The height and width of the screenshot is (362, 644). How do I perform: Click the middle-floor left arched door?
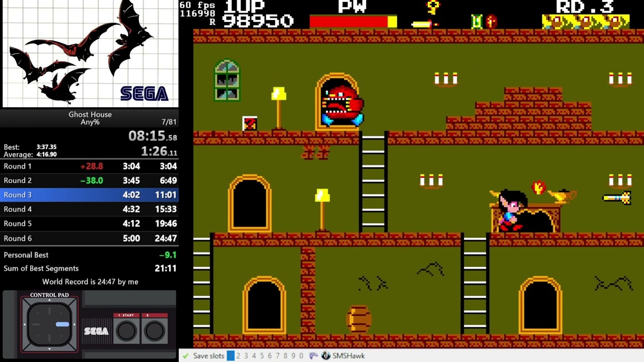[250, 204]
